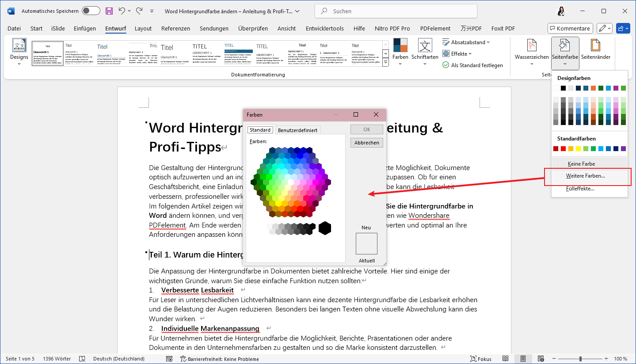Open the Undo history dropdown arrow

(x=129, y=11)
